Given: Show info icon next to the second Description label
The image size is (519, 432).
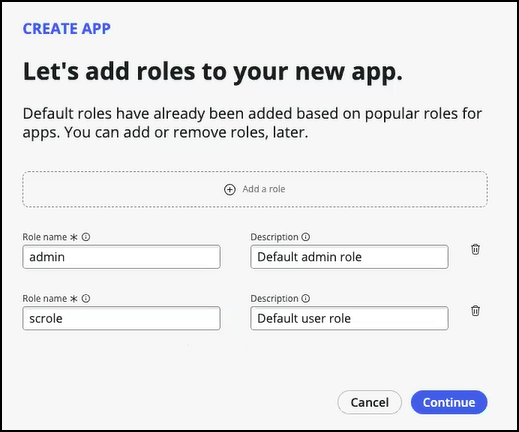Looking at the screenshot, I should [306, 298].
